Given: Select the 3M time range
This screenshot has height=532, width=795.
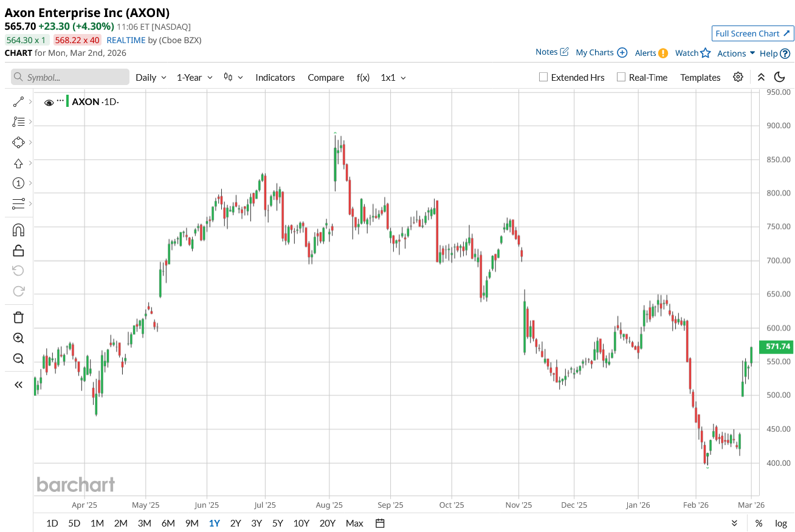Looking at the screenshot, I should pos(144,523).
